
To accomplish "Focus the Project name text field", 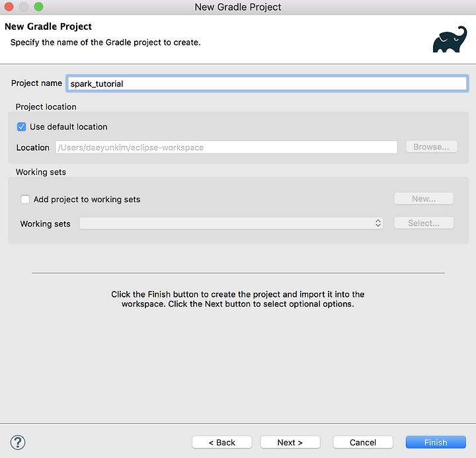I will tap(267, 83).
